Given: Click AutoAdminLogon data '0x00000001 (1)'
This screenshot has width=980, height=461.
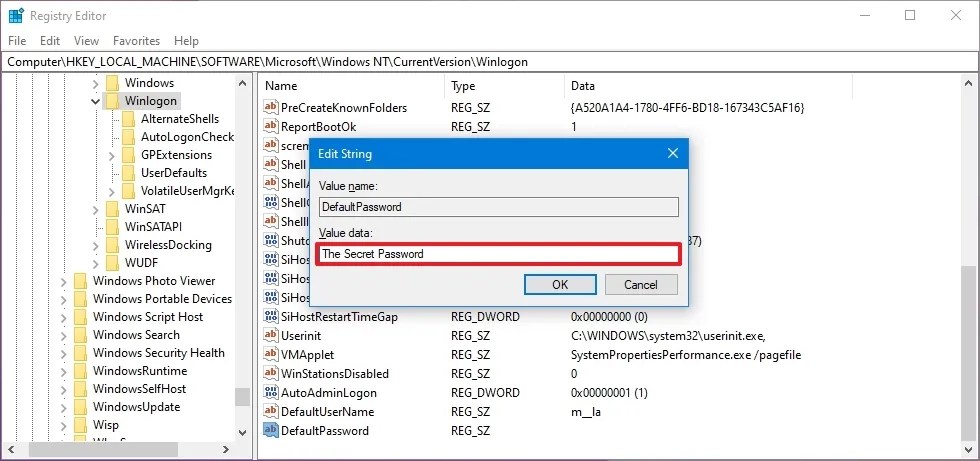Looking at the screenshot, I should click(x=609, y=393).
